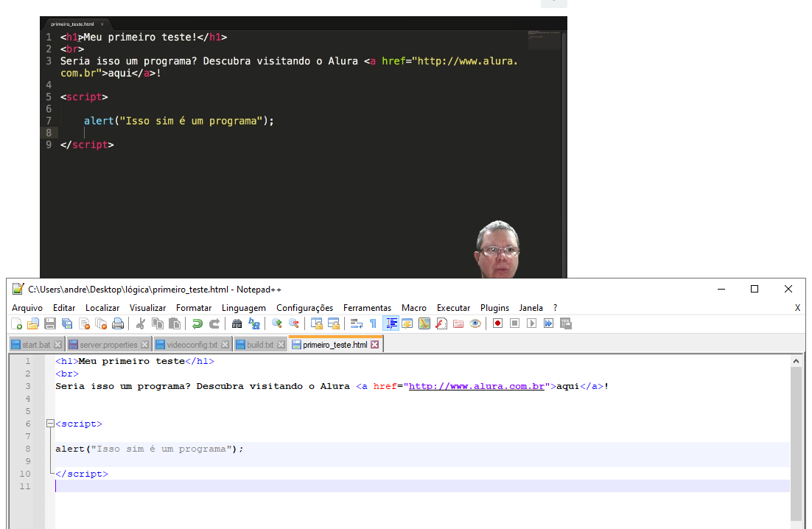The height and width of the screenshot is (529, 812).
Task: Open the Visualizar menu
Action: (147, 308)
